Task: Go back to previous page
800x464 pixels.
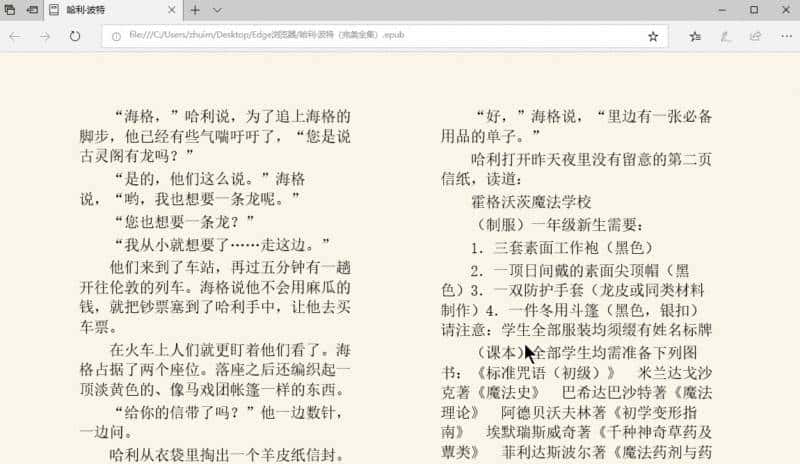Action: 15,36
